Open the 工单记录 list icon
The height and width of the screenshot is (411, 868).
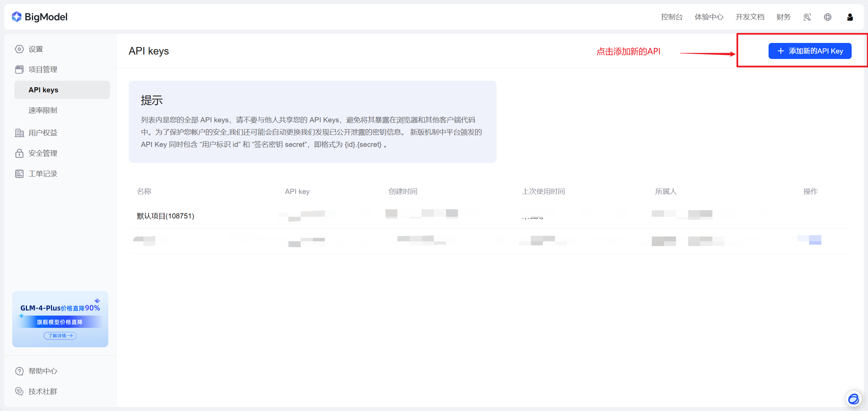click(x=19, y=174)
